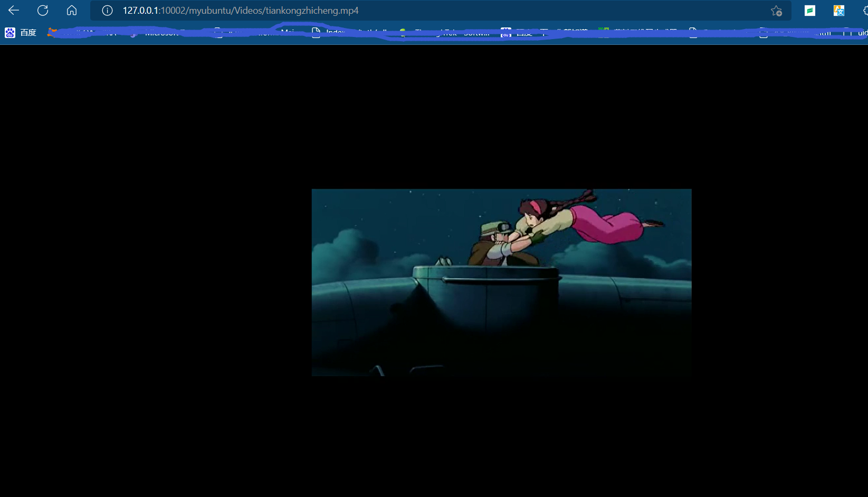Open the Main bookmark in favorites bar
The height and width of the screenshot is (497, 868).
288,32
